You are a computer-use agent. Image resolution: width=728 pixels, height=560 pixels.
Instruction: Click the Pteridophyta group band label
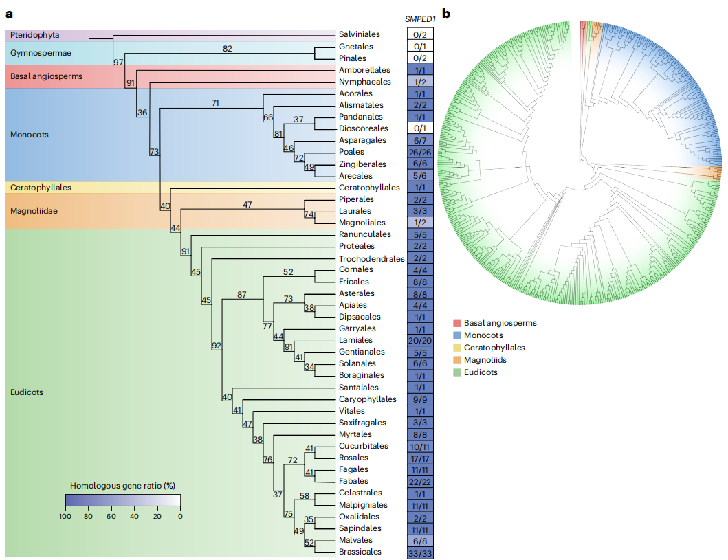[34, 34]
